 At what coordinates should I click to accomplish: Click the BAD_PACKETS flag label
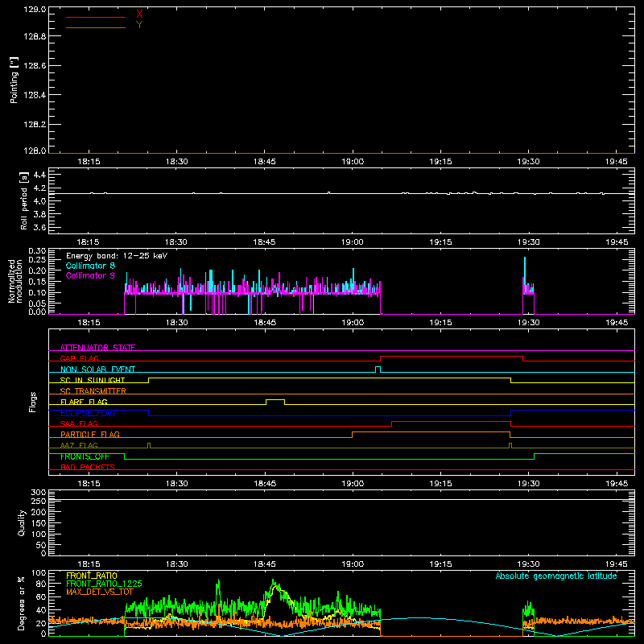88,467
